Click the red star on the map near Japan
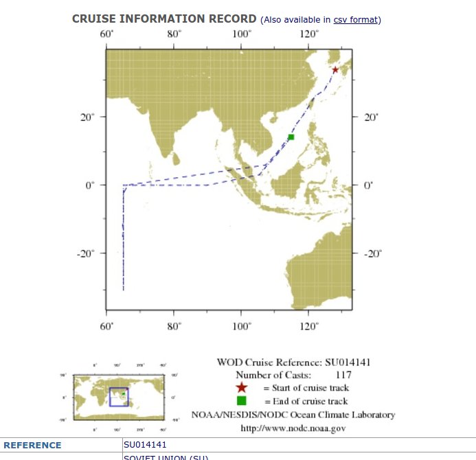476x460 pixels. pyautogui.click(x=335, y=70)
